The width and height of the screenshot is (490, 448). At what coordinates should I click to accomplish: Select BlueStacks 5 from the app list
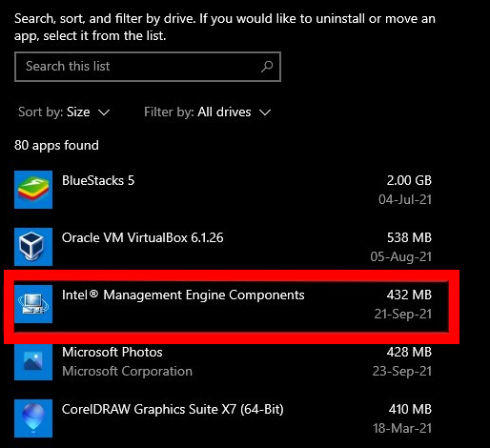coord(223,190)
